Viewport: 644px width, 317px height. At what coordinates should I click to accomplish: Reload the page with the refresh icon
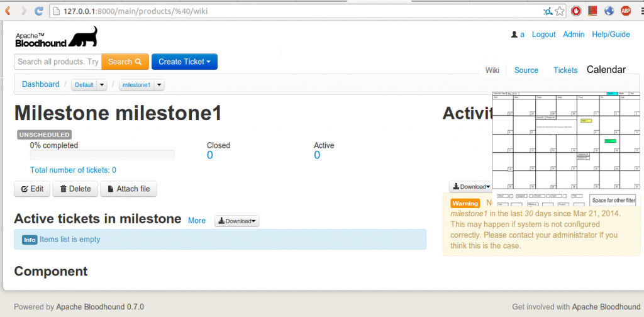pyautogui.click(x=39, y=11)
